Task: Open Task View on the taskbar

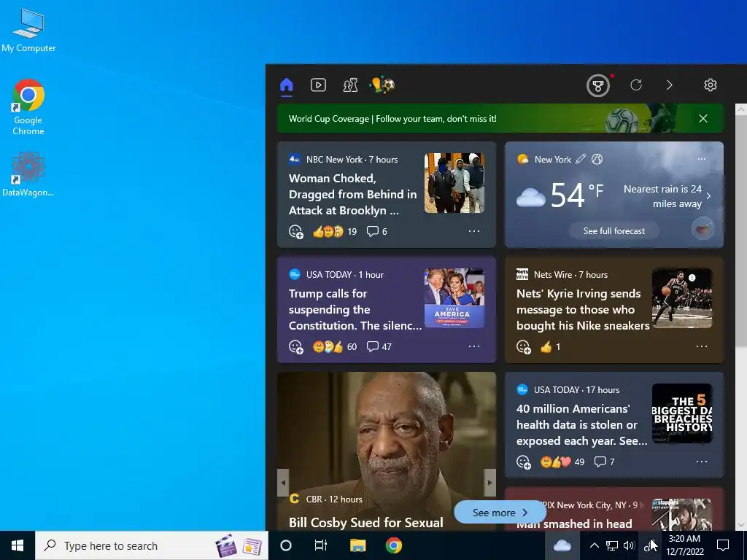Action: (321, 545)
